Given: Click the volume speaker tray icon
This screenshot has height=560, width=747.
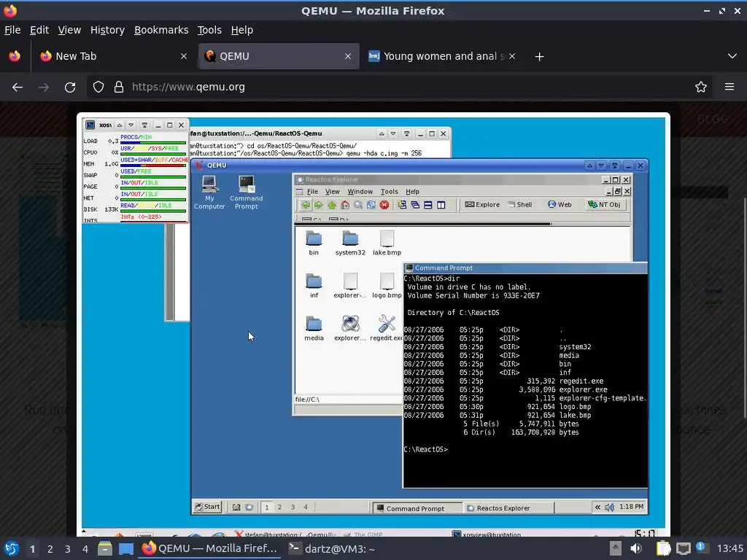Looking at the screenshot, I should [635, 548].
